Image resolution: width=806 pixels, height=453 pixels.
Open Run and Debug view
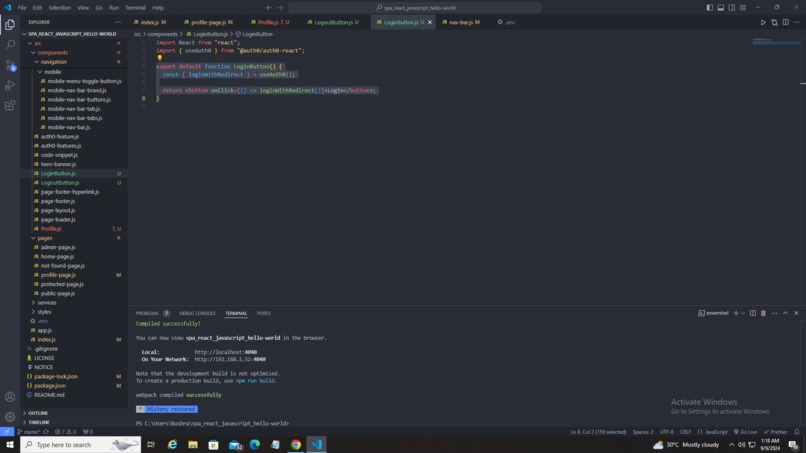point(10,85)
